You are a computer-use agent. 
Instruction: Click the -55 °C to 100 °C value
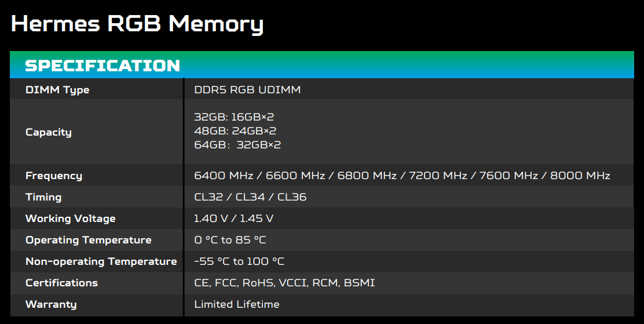[239, 261]
